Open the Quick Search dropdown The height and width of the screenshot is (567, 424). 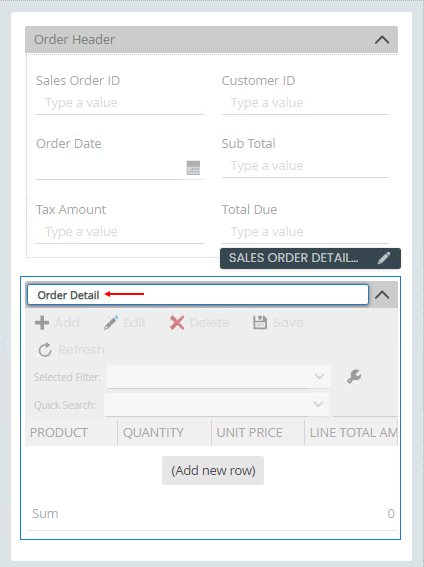(x=216, y=404)
